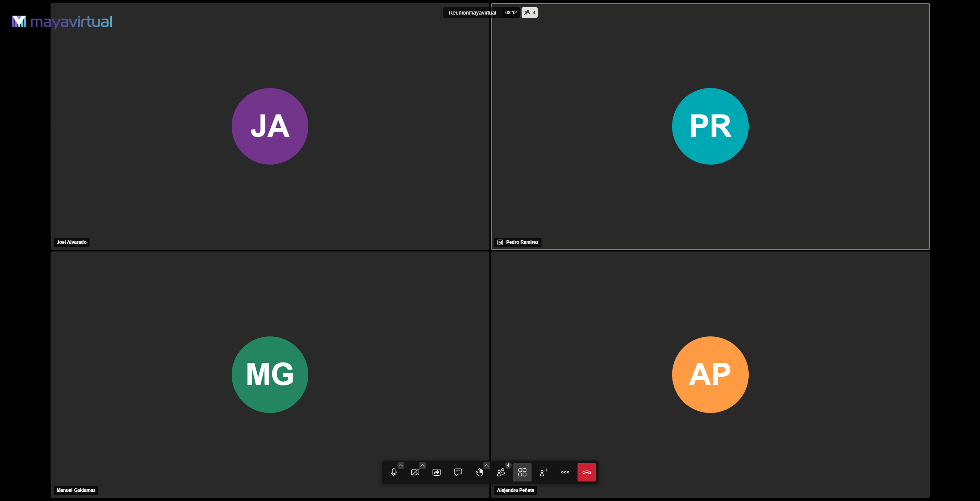Click the mayavirtual logo
Viewport: 980px width, 501px height.
(x=62, y=22)
